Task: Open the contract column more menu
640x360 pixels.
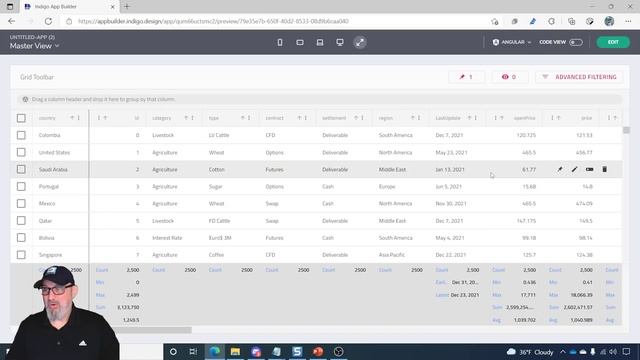Action: click(x=306, y=118)
